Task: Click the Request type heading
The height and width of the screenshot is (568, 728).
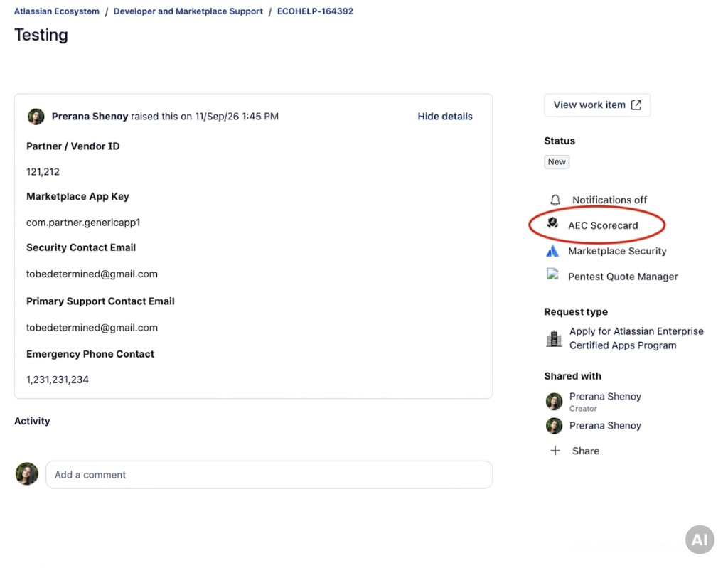Action: pyautogui.click(x=576, y=312)
